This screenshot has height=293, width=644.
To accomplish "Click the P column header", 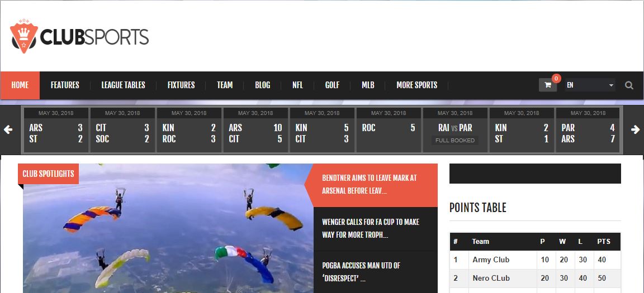I will pos(543,242).
